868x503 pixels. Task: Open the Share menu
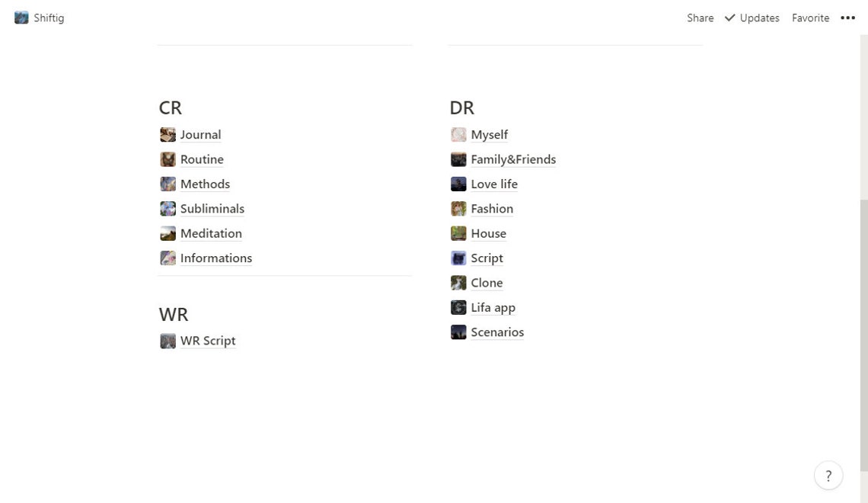tap(700, 18)
